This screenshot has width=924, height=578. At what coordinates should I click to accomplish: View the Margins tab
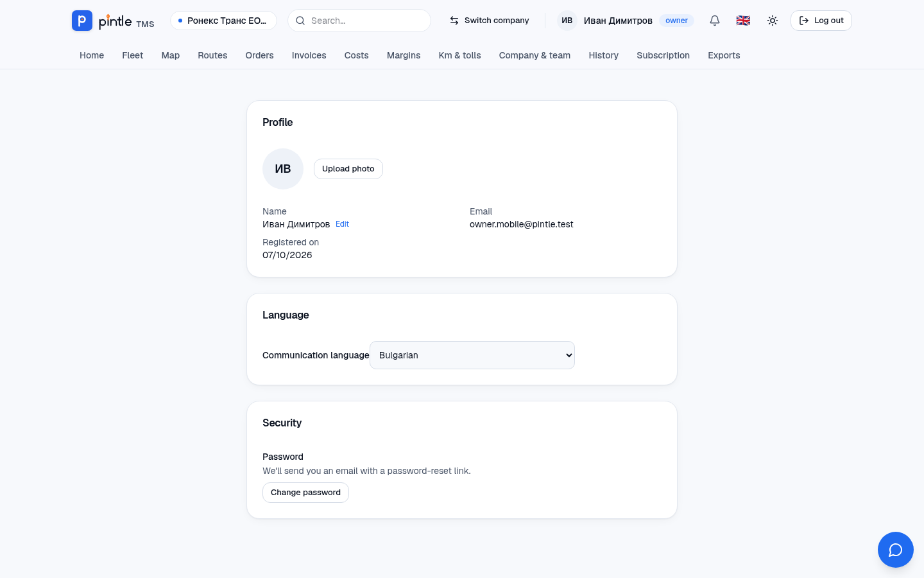[404, 55]
